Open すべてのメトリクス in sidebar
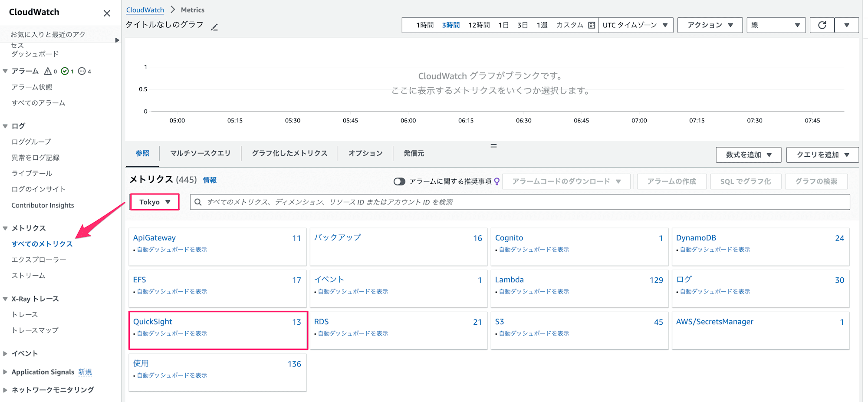This screenshot has height=402, width=868. tap(42, 244)
